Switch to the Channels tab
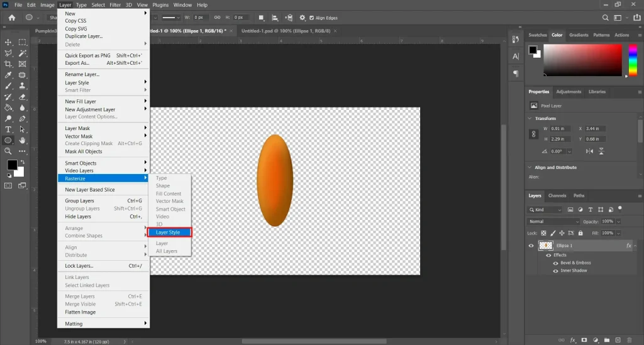 coord(557,195)
